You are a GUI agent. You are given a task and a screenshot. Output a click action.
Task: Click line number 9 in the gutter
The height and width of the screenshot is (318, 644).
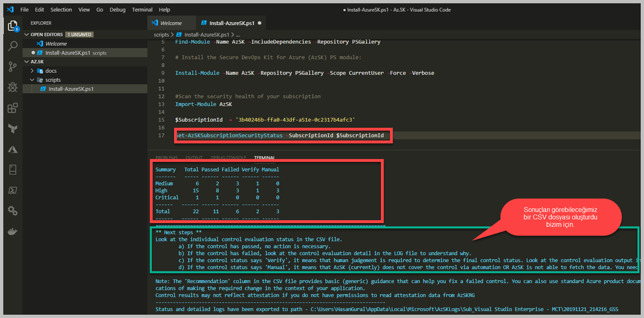163,73
